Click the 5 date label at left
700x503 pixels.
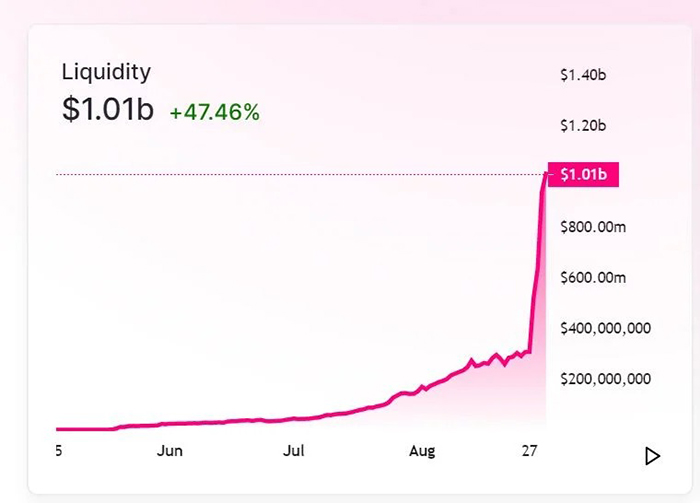pos(59,451)
